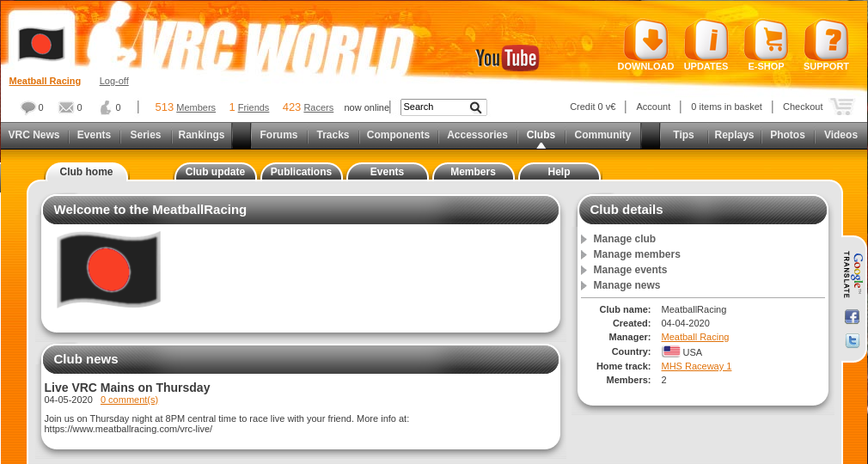This screenshot has height=464, width=868.
Task: Click the MeatballRacing club flag image
Action: (x=108, y=270)
